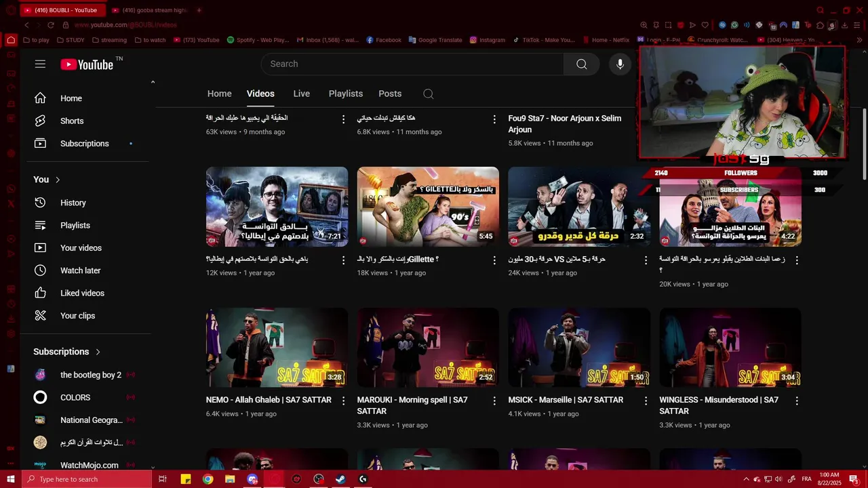The width and height of the screenshot is (868, 488).
Task: Open the YouTube hamburger guide menu
Action: click(x=40, y=64)
